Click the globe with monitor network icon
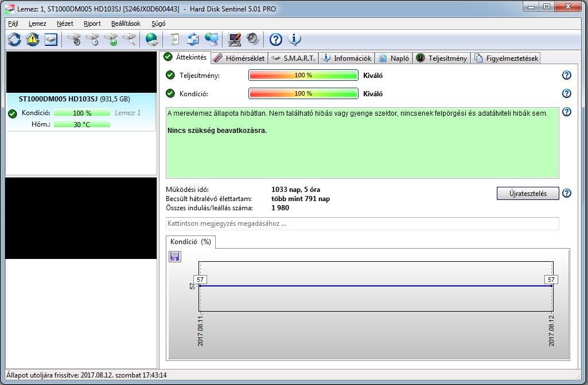 [x=212, y=40]
